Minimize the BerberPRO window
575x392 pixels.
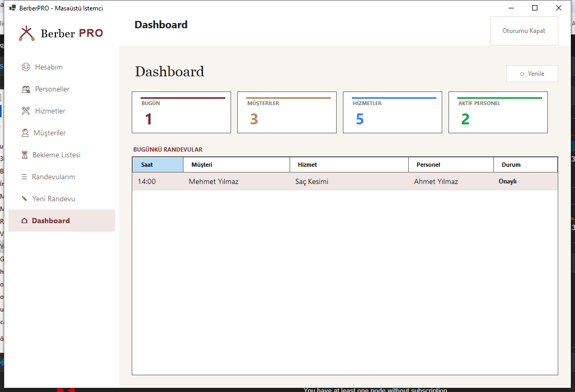point(511,8)
